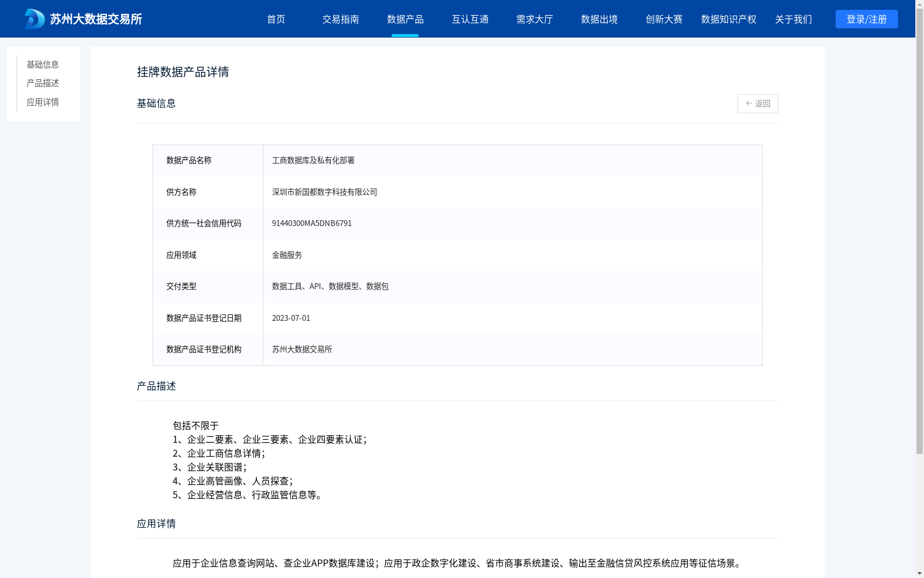Click credit code 91440300MA5DNB6791
The image size is (924, 578).
312,223
